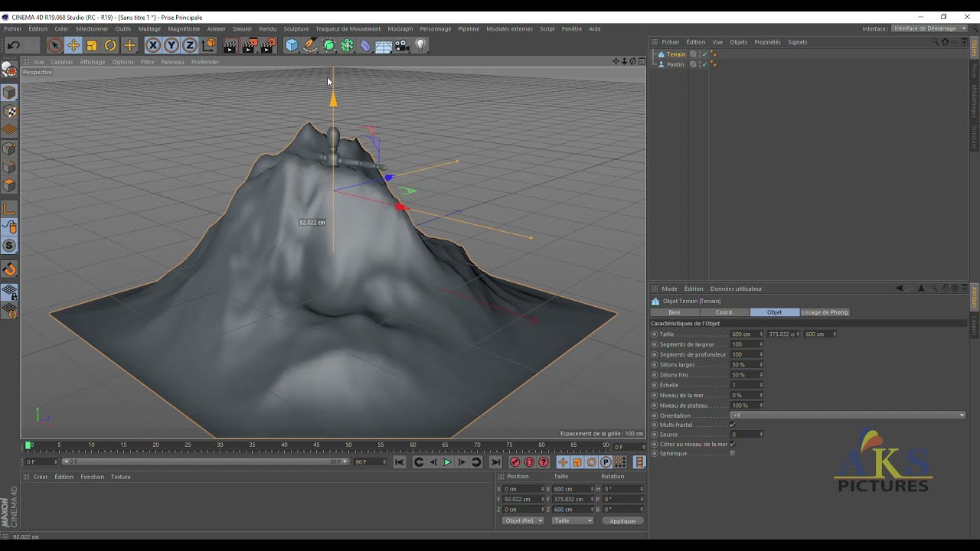This screenshot has height=551, width=980.
Task: Open the blue deformer capsule icon
Action: tap(365, 45)
